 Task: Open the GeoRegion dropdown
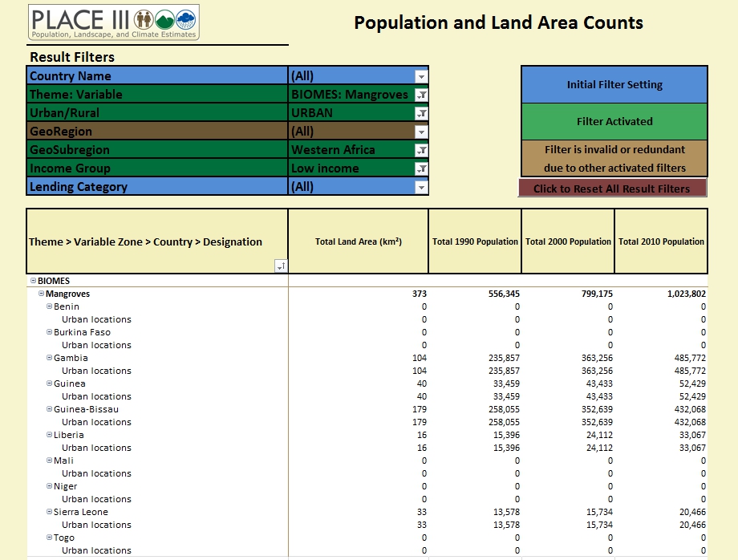click(x=420, y=131)
